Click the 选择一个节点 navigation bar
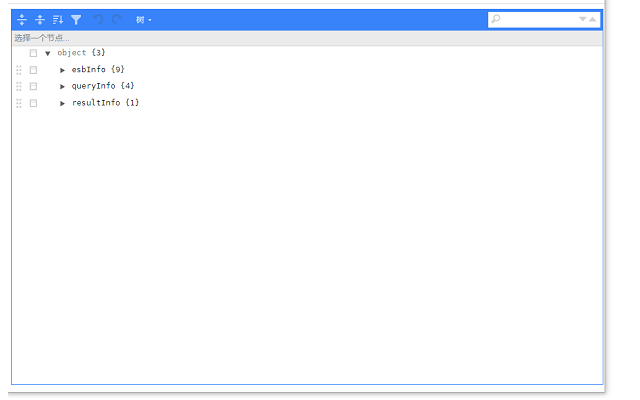Screen dimensions: 640x400 307,38
